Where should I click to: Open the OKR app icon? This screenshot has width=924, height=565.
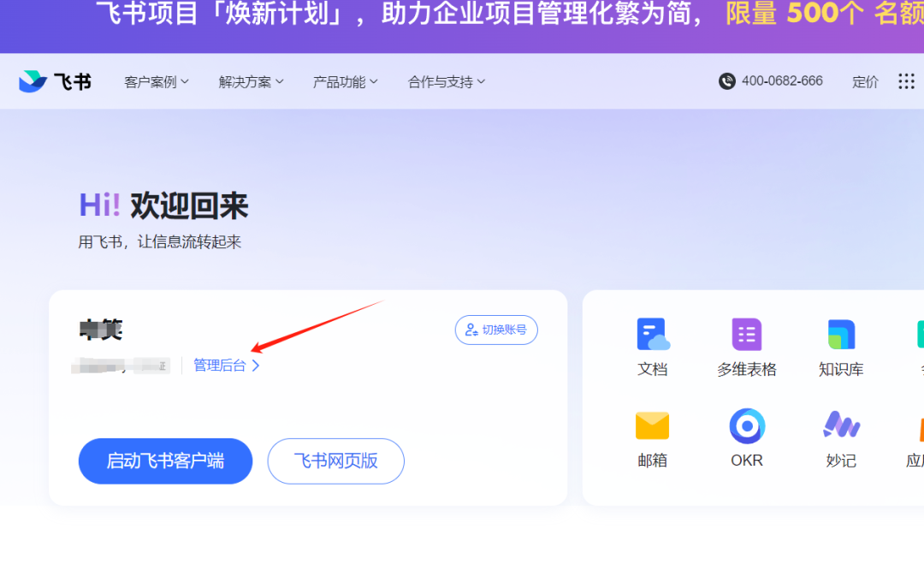[x=746, y=425]
